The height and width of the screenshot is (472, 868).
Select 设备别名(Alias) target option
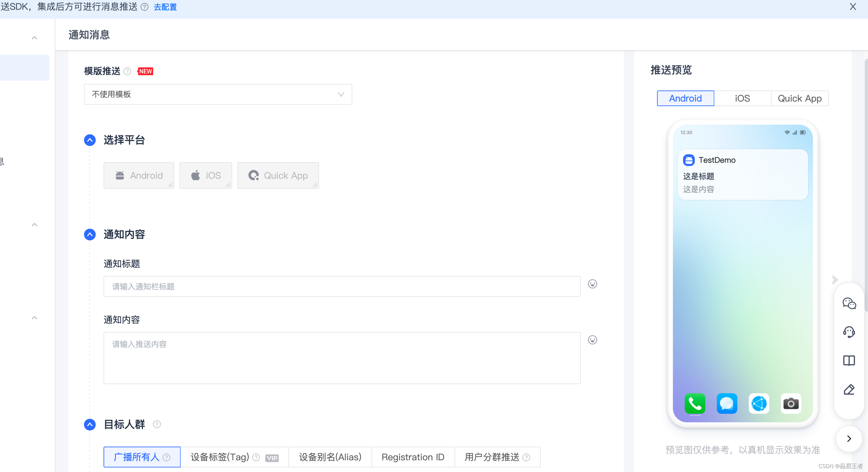click(x=330, y=457)
